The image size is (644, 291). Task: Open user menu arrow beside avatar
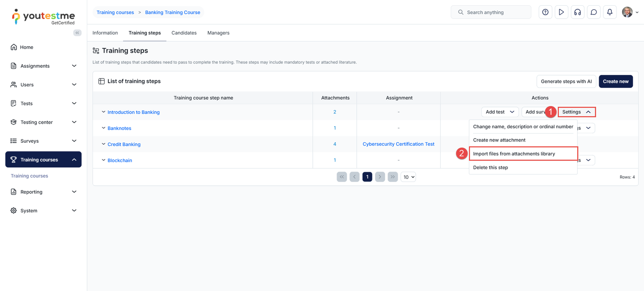point(637,12)
